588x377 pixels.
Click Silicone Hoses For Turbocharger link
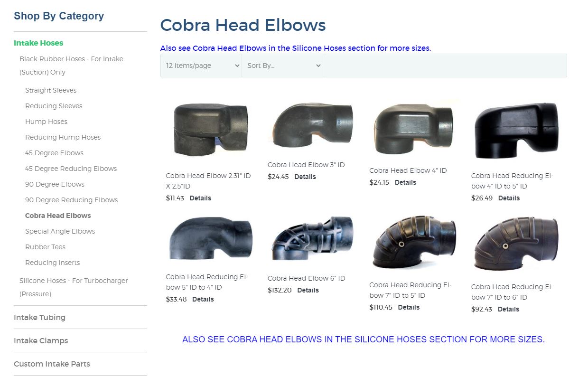click(x=74, y=287)
